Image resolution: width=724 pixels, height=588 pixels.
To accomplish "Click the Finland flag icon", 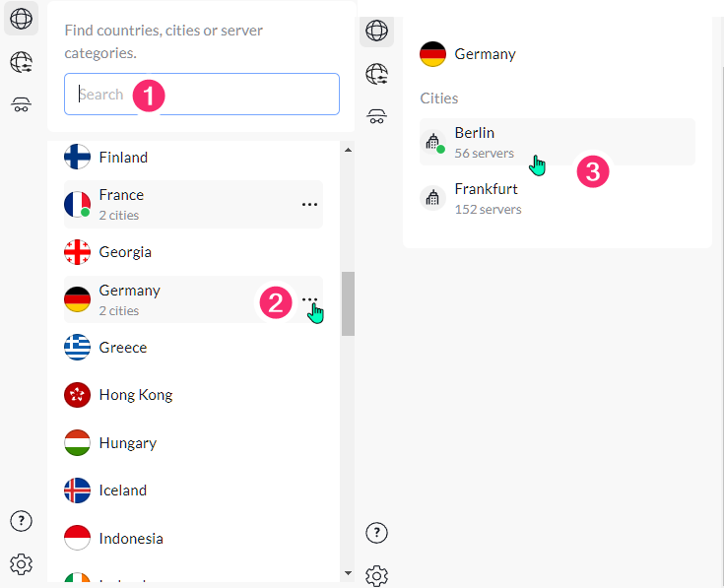I will click(x=77, y=157).
